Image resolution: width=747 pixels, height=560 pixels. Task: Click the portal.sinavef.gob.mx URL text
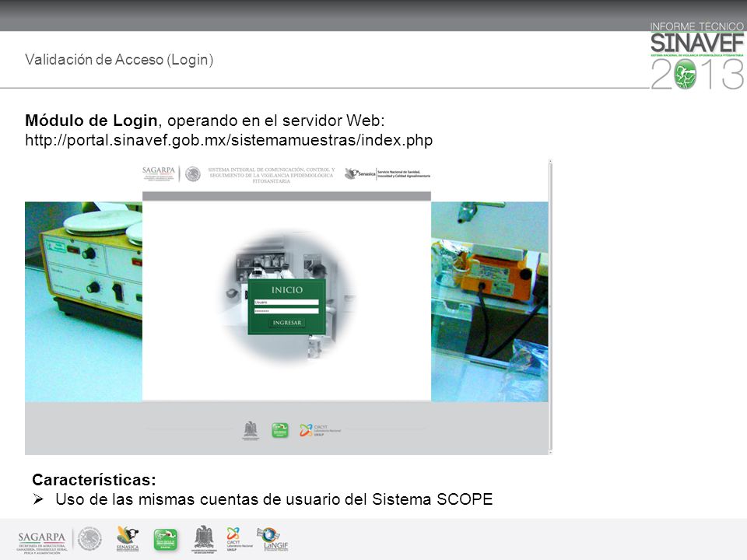coord(229,141)
